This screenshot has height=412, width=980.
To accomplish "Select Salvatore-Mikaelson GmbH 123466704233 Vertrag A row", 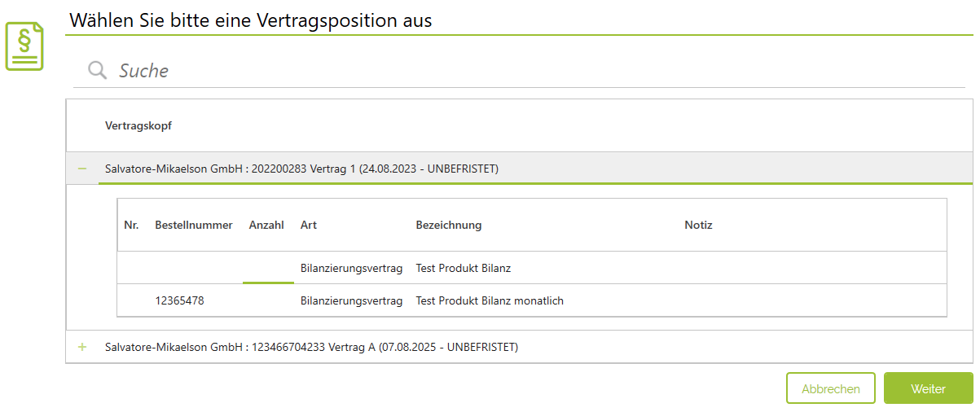I will point(520,347).
